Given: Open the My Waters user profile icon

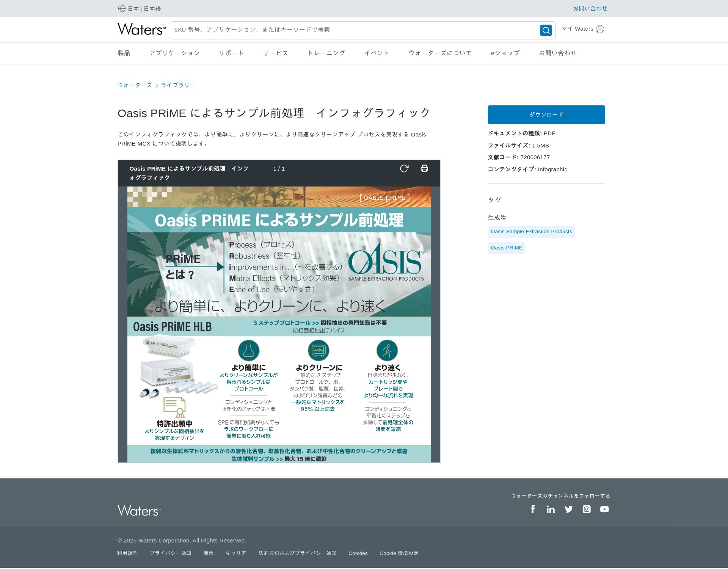Looking at the screenshot, I should (600, 29).
